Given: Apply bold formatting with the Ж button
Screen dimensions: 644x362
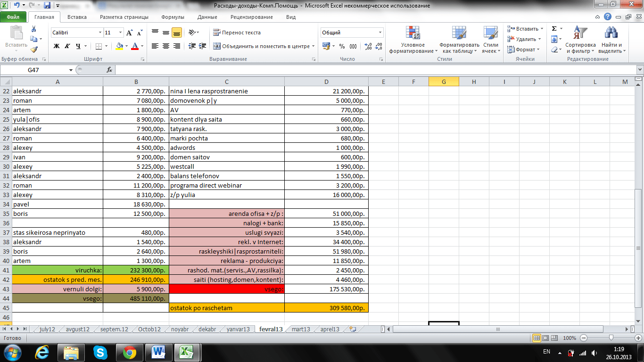Looking at the screenshot, I should pyautogui.click(x=57, y=46).
